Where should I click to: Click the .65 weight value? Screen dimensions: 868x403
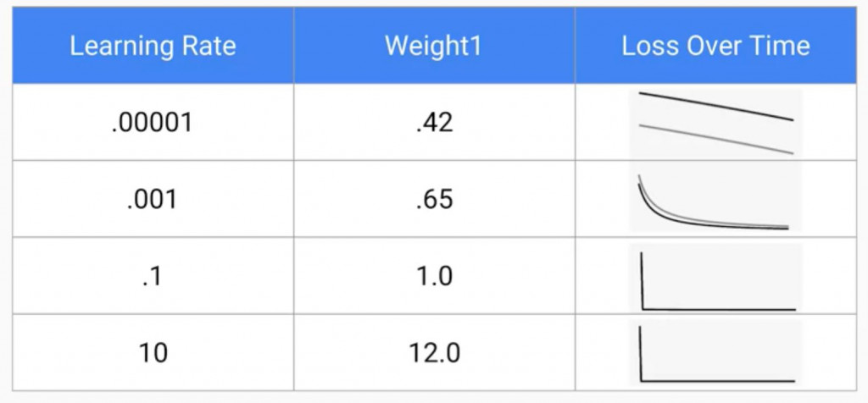434,199
